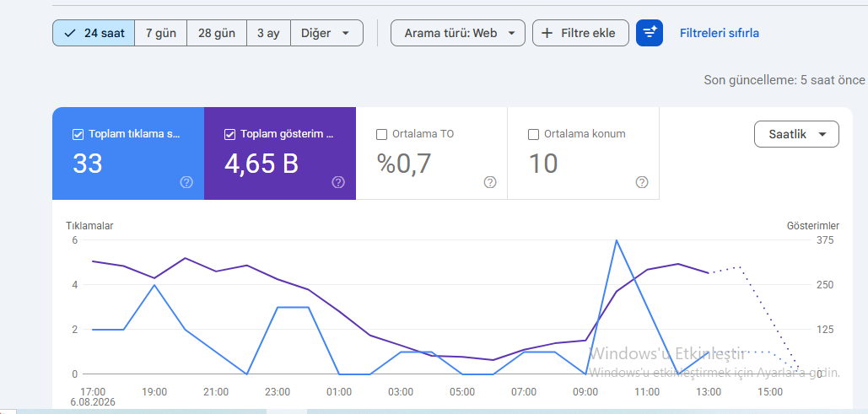Click the Filtre ekle button
This screenshot has width=868, height=414.
(580, 33)
